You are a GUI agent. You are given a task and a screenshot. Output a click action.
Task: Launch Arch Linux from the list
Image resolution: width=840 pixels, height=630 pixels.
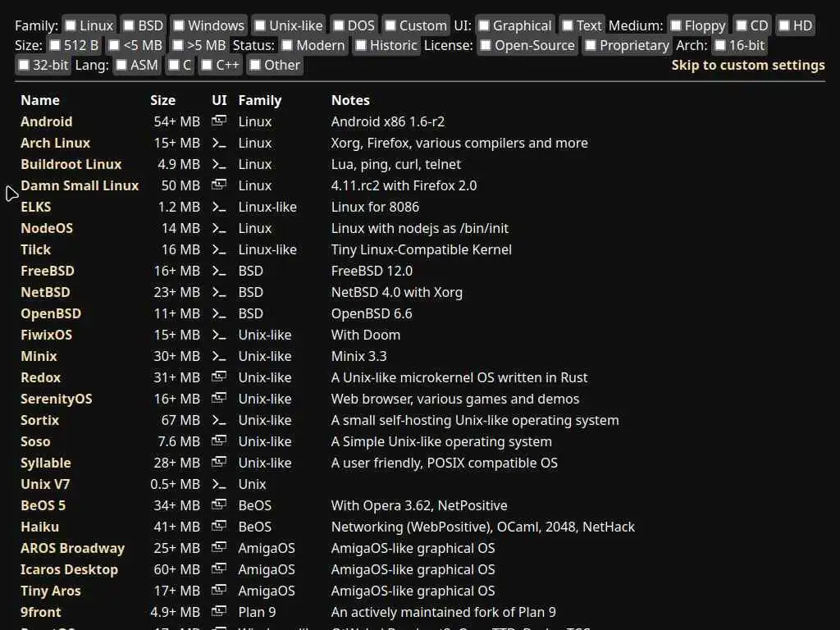(x=55, y=143)
